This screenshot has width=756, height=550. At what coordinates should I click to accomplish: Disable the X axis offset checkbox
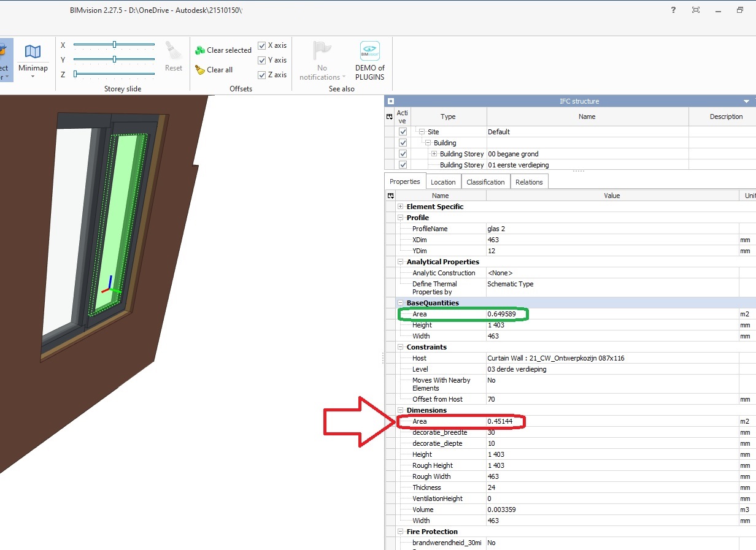pos(262,45)
